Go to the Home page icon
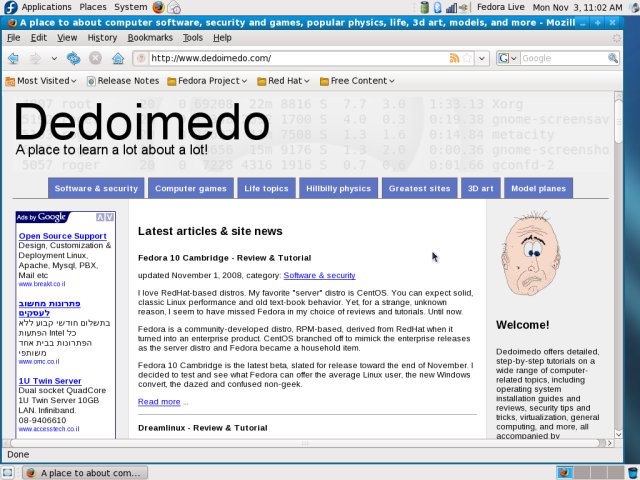 tap(118, 58)
